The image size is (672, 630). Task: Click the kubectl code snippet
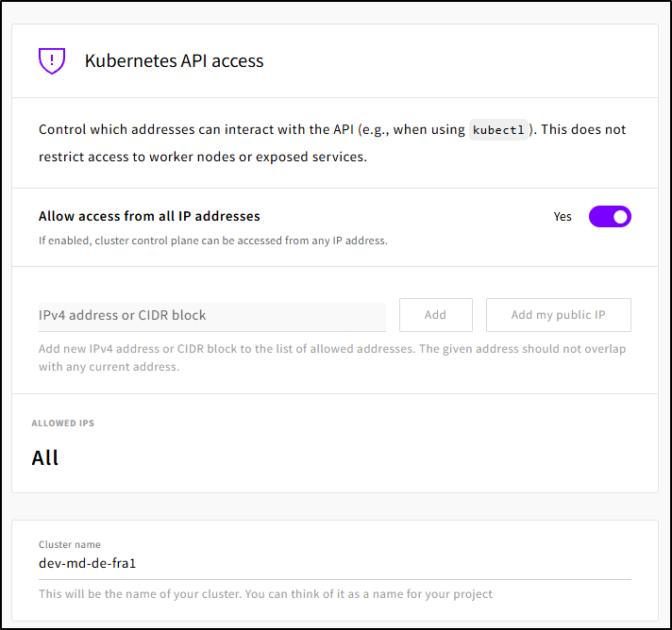pyautogui.click(x=497, y=130)
